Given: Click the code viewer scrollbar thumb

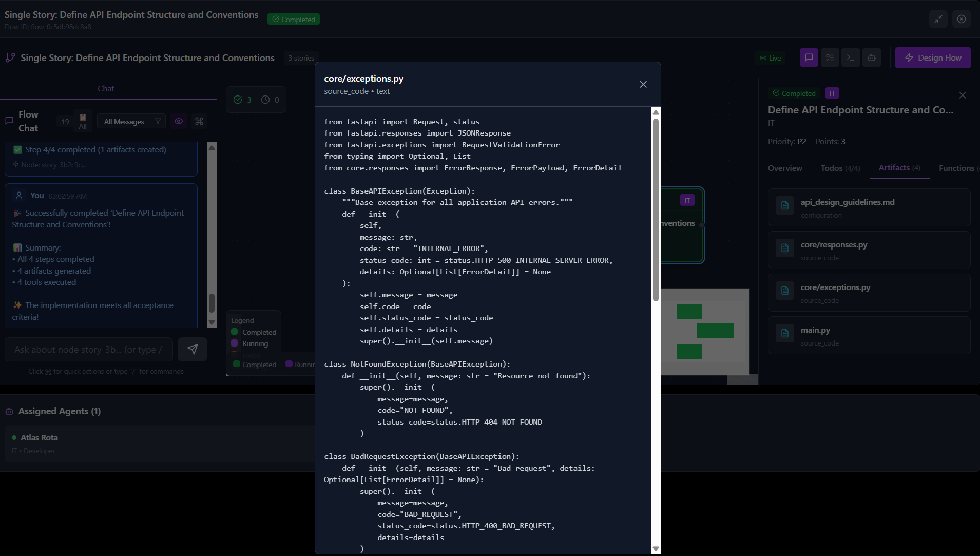Looking at the screenshot, I should (656, 210).
